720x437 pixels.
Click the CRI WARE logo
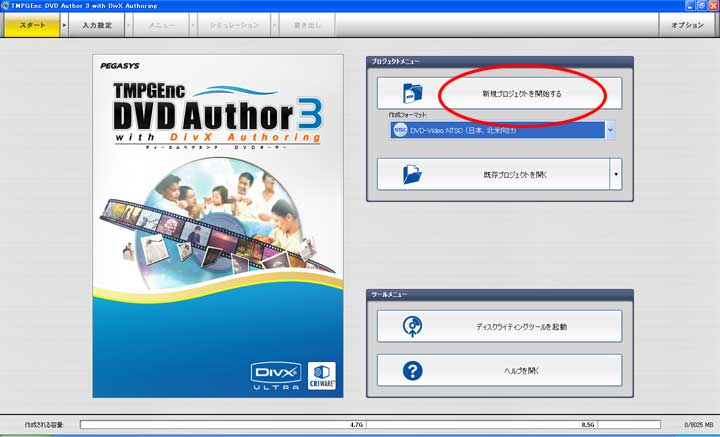[x=321, y=376]
